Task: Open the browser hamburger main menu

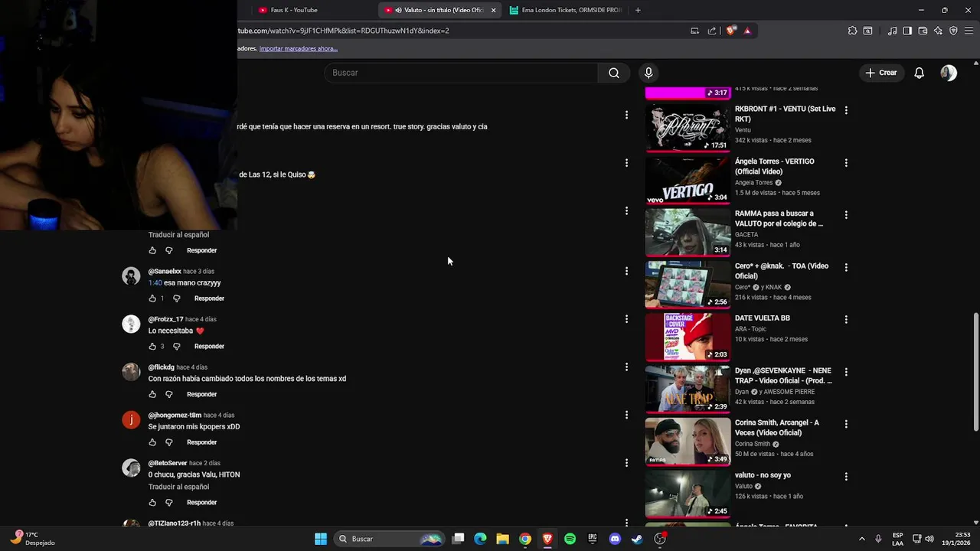Action: point(969,31)
